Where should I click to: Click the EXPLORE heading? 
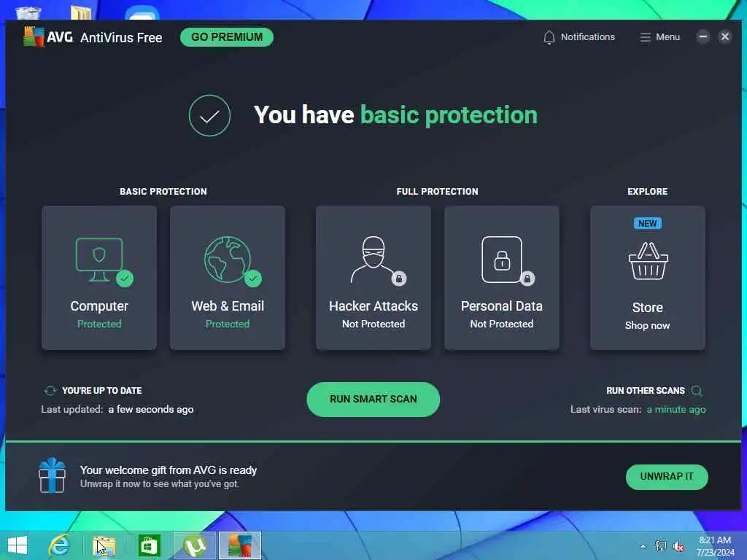(648, 192)
